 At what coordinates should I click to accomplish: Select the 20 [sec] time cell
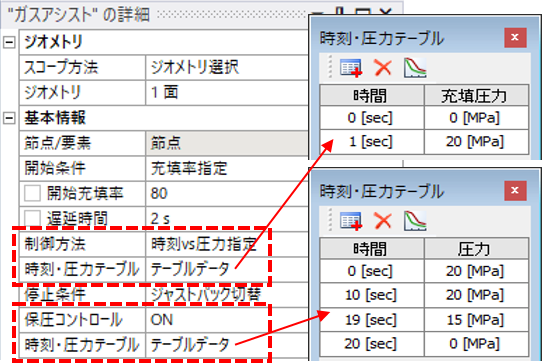pos(372,344)
